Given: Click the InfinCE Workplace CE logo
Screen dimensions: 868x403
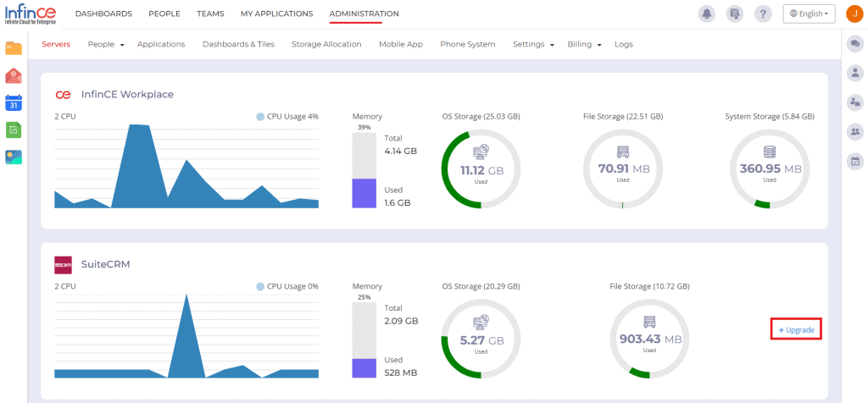Looking at the screenshot, I should pyautogui.click(x=63, y=95).
